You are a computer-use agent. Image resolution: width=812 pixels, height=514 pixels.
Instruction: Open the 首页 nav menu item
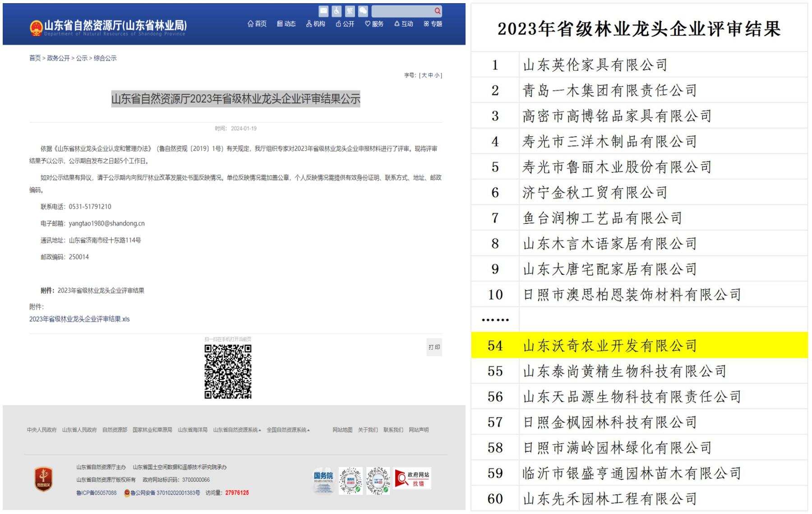[x=257, y=23]
